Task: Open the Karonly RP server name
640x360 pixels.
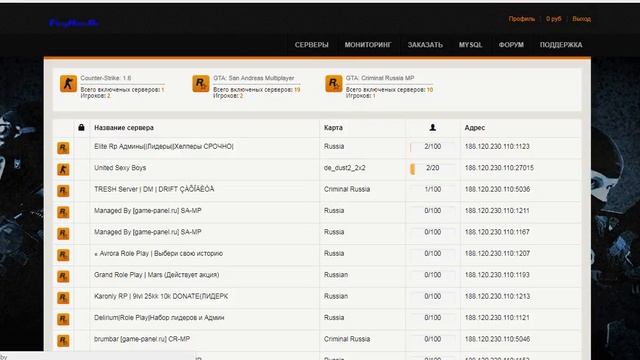Action: [x=161, y=296]
